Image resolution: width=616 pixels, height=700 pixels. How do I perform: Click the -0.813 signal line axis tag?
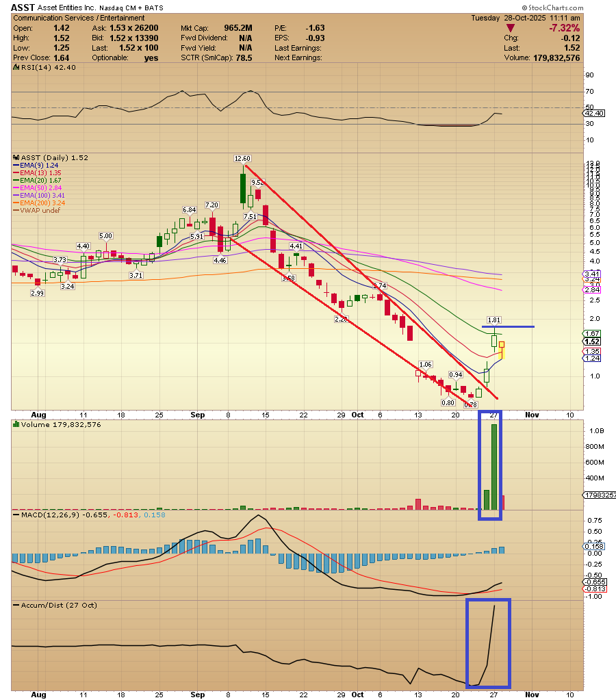[595, 589]
